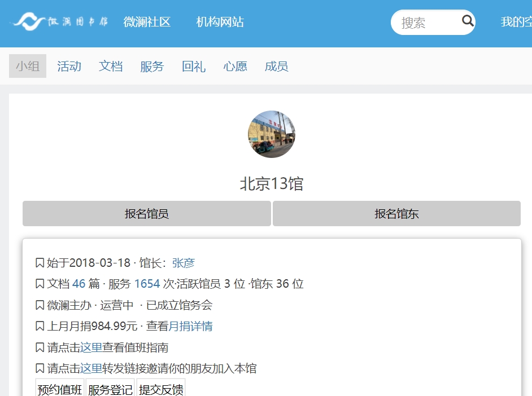Open curator 张彦's profile link
The height and width of the screenshot is (396, 532).
[184, 263]
